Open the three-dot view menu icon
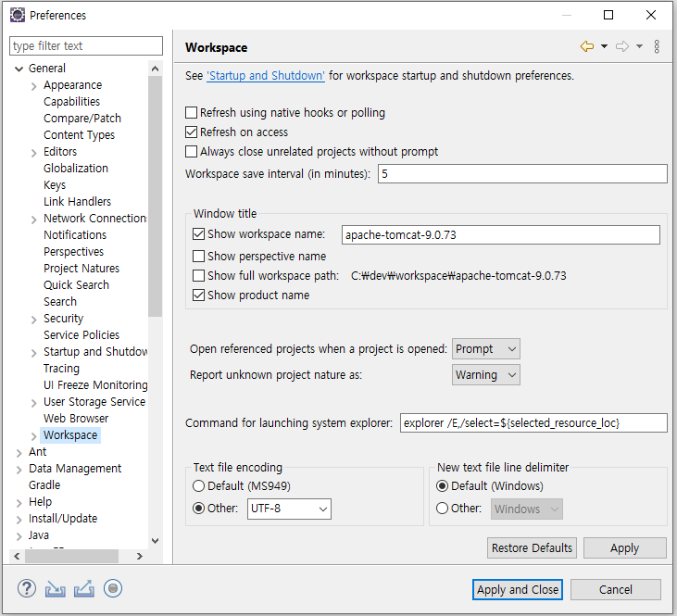Viewport: 677px width, 616px height. coord(657,46)
